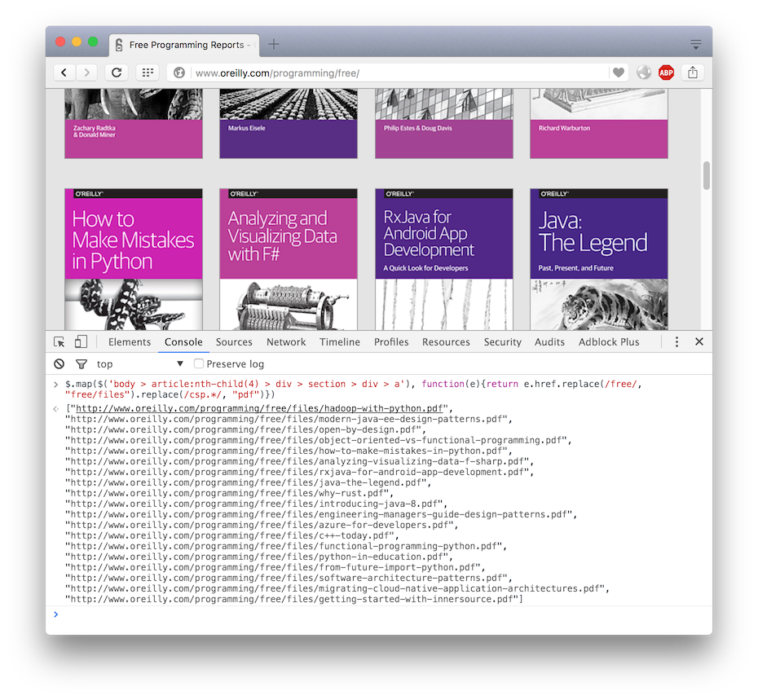This screenshot has width=758, height=700.
Task: Click the globe site info icon
Action: click(x=179, y=73)
